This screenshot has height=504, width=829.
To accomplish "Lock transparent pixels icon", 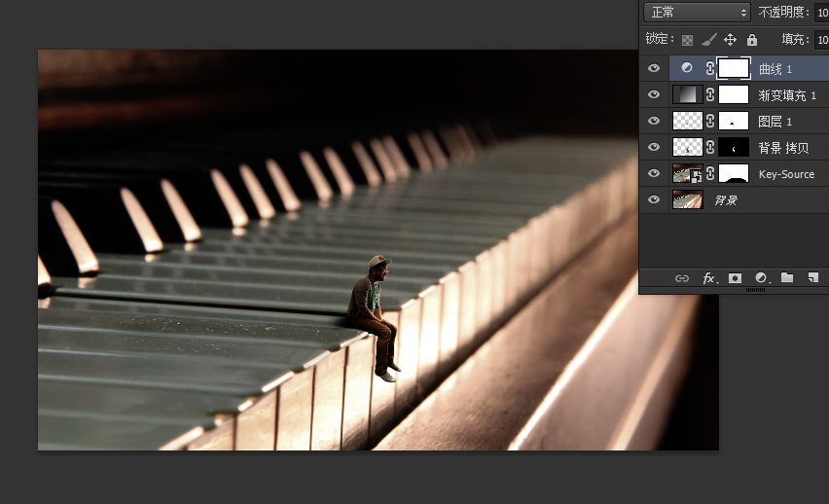I will tap(687, 40).
